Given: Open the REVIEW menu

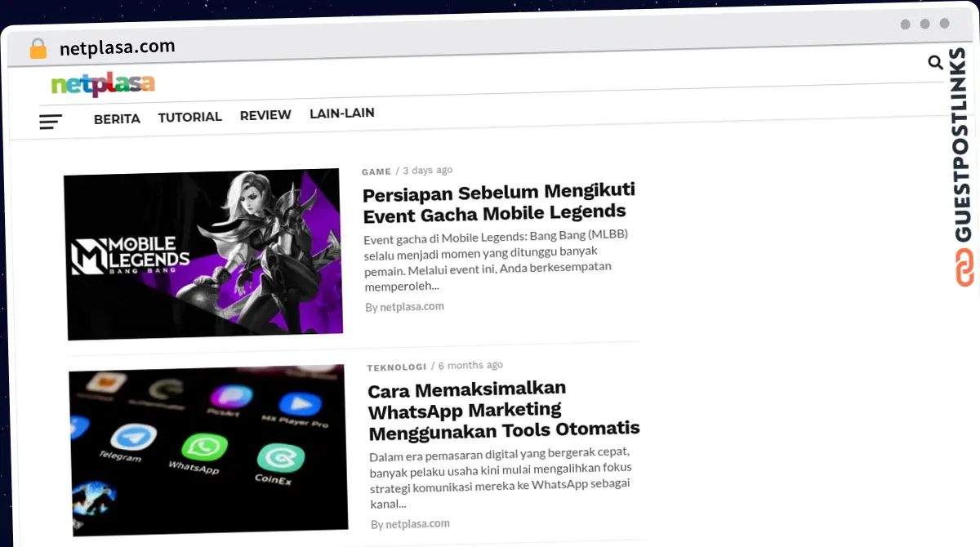Looking at the screenshot, I should point(265,115).
